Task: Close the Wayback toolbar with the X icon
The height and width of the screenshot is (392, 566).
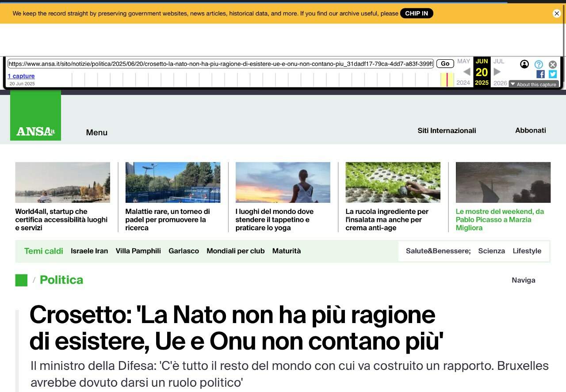Action: pyautogui.click(x=553, y=65)
